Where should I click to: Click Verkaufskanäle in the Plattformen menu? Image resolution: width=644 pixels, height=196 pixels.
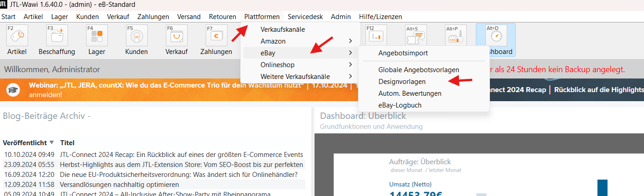[282, 29]
